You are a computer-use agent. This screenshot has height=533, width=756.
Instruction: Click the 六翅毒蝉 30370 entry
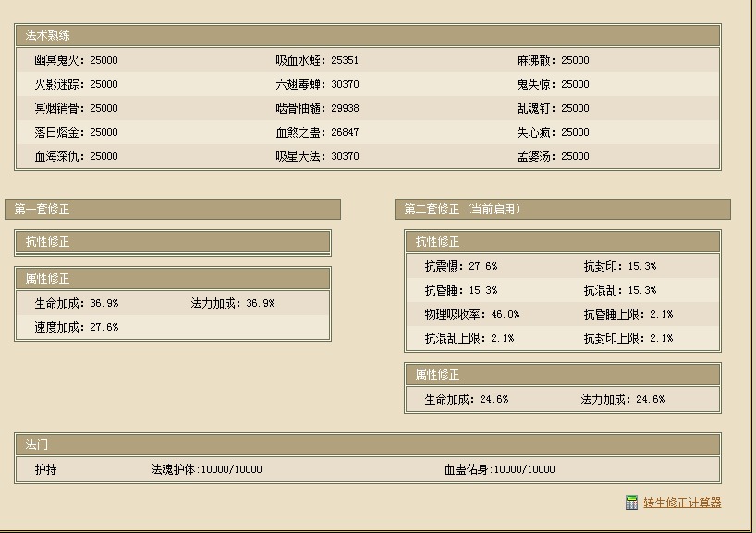pyautogui.click(x=317, y=85)
